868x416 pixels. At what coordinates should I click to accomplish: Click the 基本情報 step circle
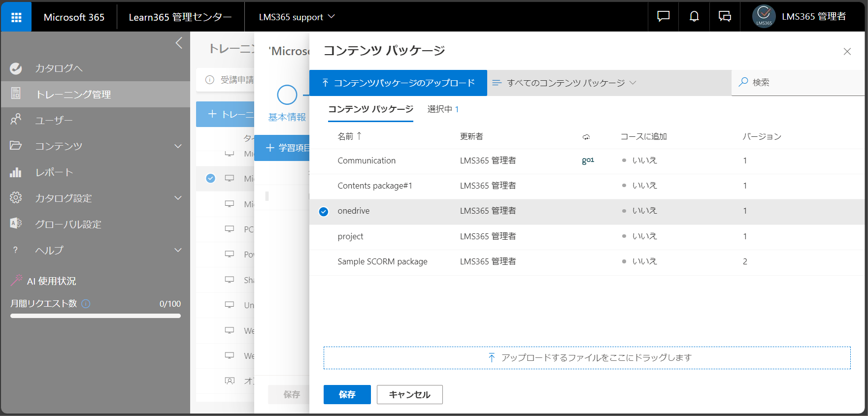click(287, 95)
